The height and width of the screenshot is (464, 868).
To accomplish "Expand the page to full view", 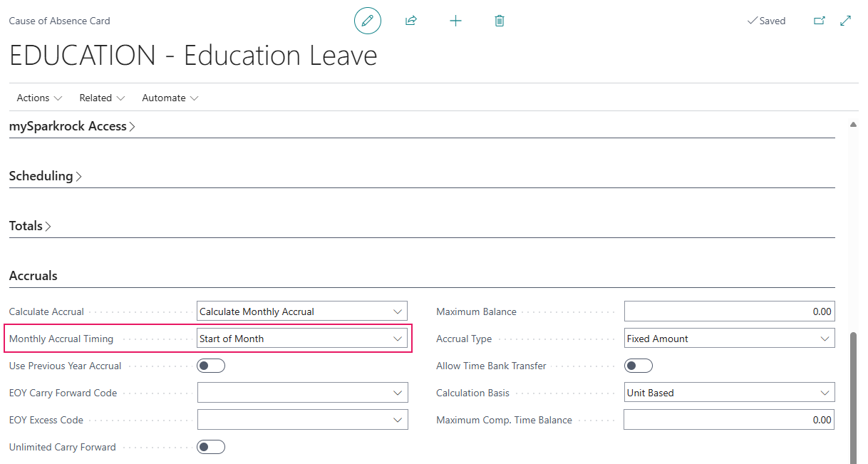I will coord(846,21).
